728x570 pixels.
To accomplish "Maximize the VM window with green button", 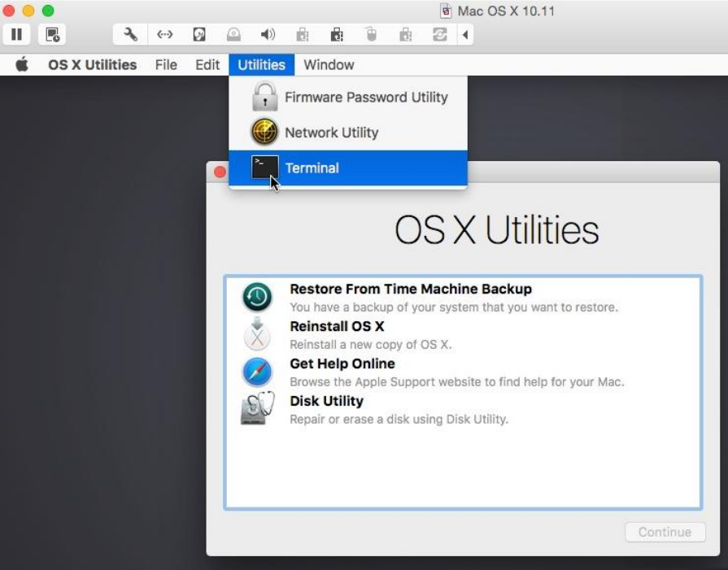I will click(x=48, y=11).
